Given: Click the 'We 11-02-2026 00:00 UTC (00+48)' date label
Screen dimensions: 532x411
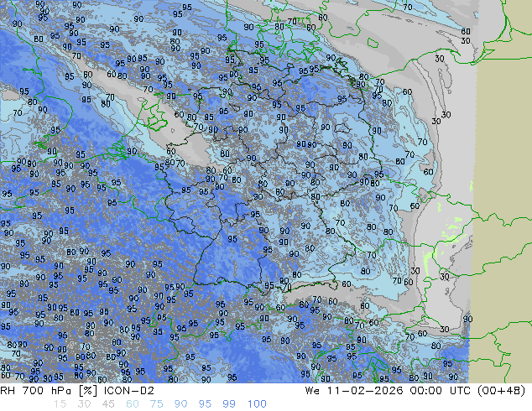Looking at the screenshot, I should coord(415,391).
